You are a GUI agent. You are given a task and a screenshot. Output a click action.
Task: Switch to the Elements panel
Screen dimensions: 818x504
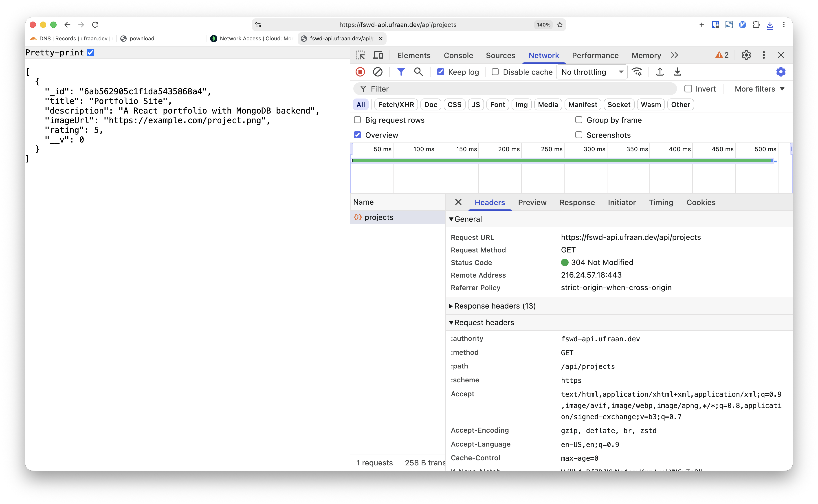click(x=413, y=55)
